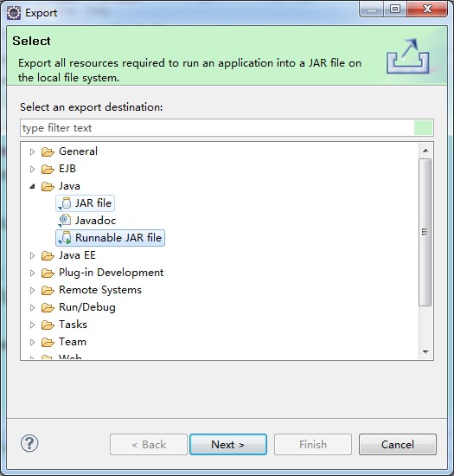Click the Next button
Viewport: 454px width, 476px height.
(228, 445)
